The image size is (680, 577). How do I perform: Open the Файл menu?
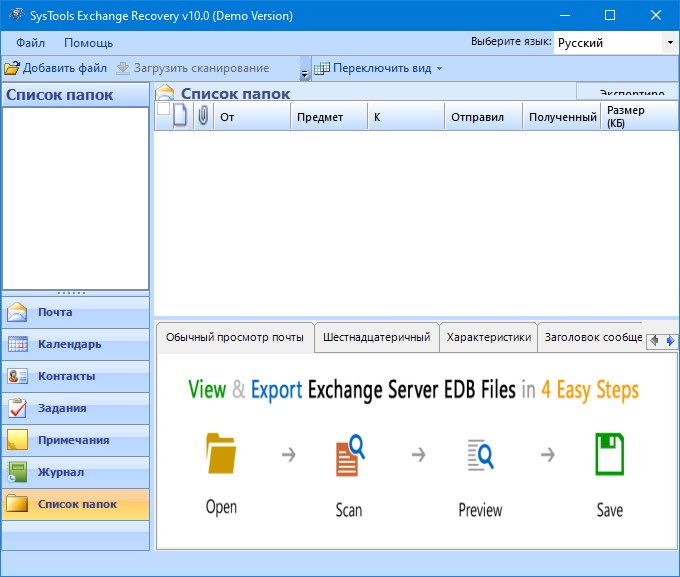(30, 43)
